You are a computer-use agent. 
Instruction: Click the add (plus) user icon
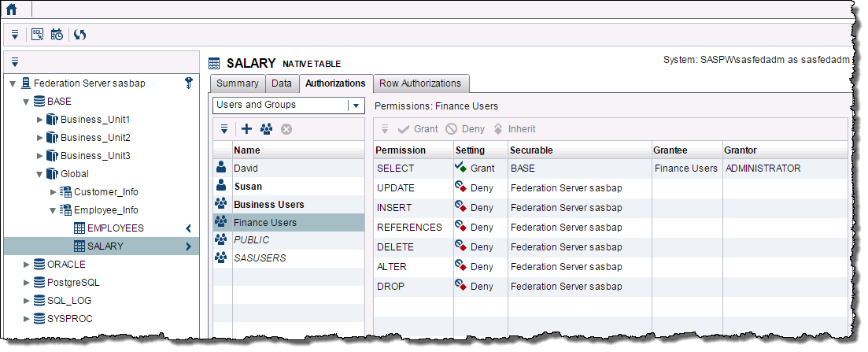(x=246, y=129)
